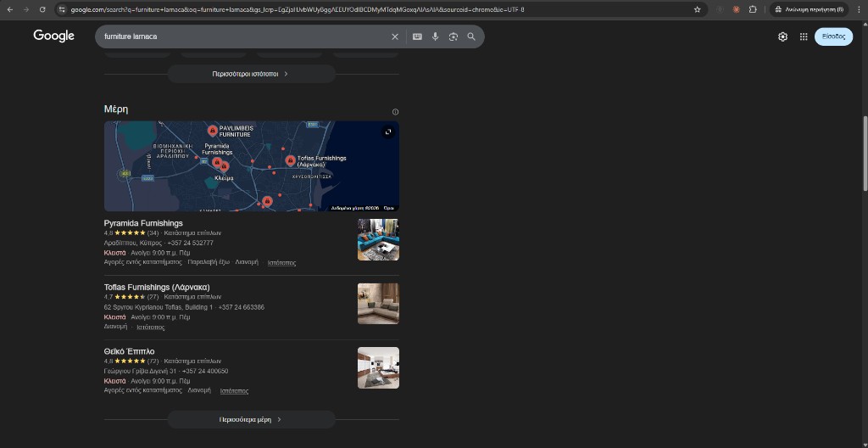The image size is (868, 448).
Task: Open the info icon next to Μέρη
Action: point(395,112)
